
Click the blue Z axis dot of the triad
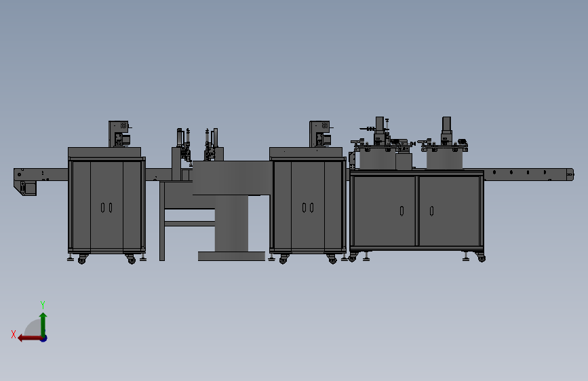(x=44, y=338)
